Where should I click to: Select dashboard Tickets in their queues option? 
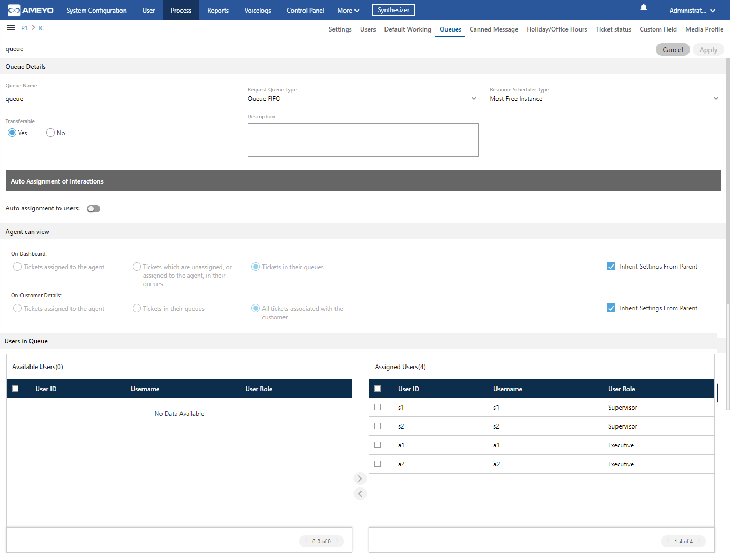point(256,267)
